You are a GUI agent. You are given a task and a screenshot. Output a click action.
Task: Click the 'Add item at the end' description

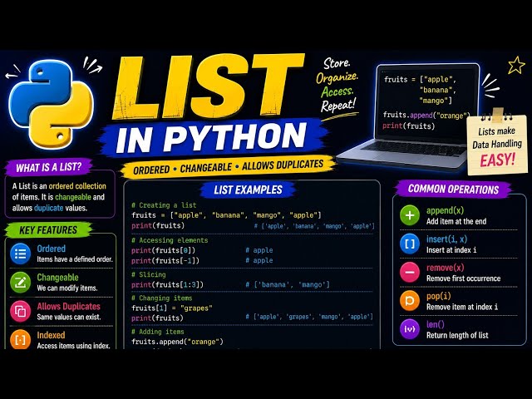point(456,222)
